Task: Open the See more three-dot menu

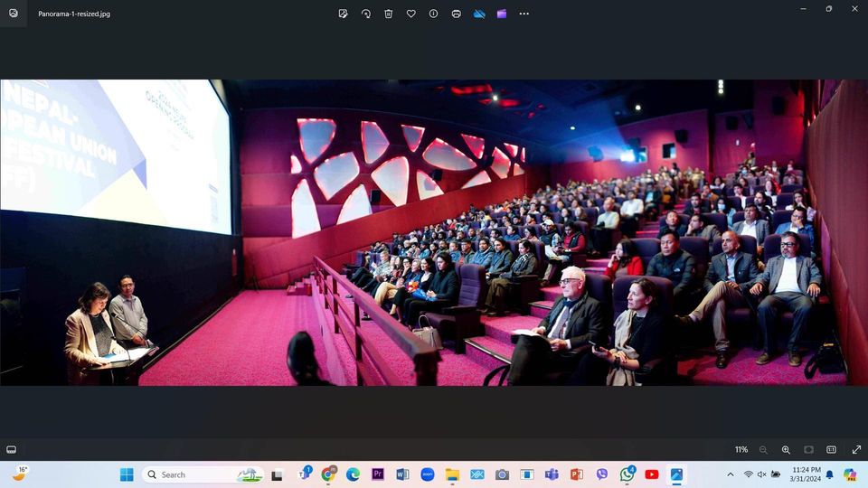Action: coord(524,14)
